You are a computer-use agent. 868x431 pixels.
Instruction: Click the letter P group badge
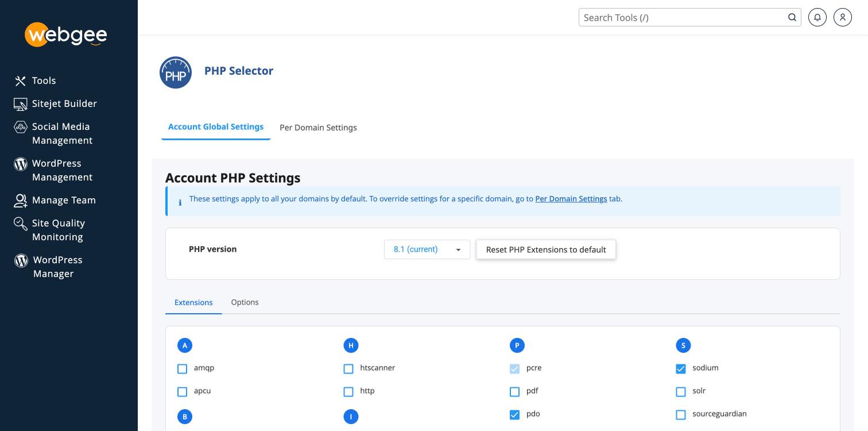517,345
